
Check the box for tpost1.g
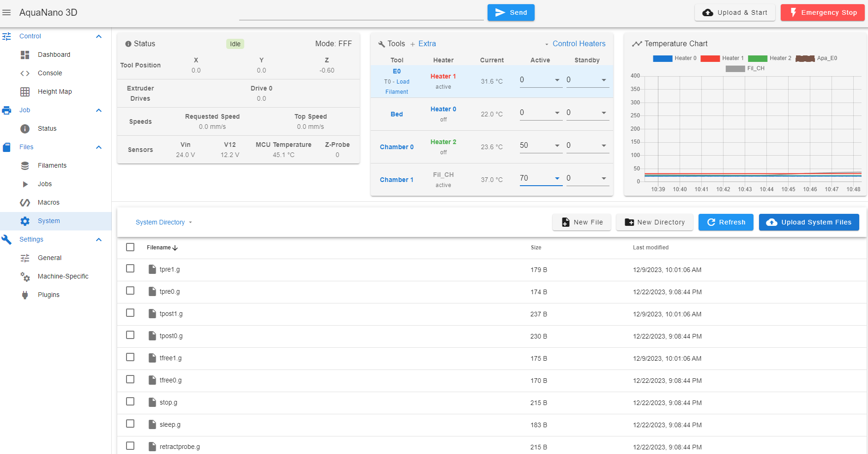(x=130, y=313)
